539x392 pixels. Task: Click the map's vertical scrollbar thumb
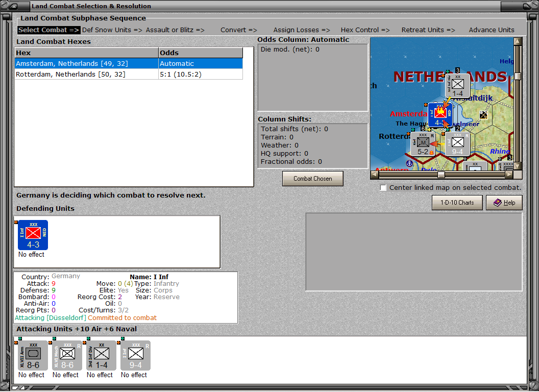(518, 76)
